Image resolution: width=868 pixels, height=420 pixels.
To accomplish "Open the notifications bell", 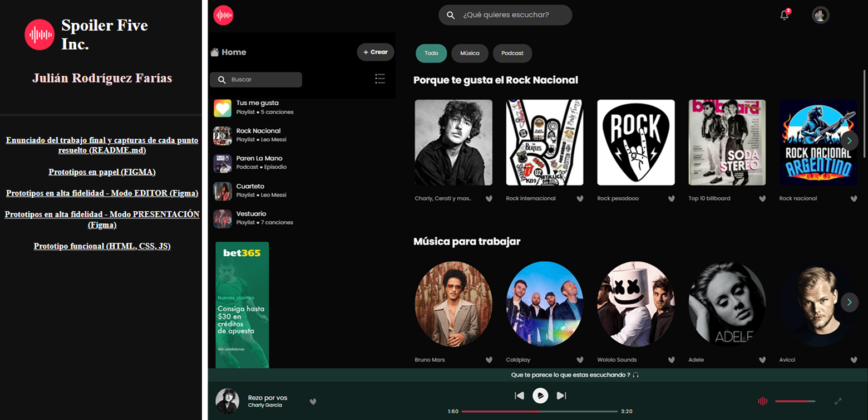I will pyautogui.click(x=785, y=15).
